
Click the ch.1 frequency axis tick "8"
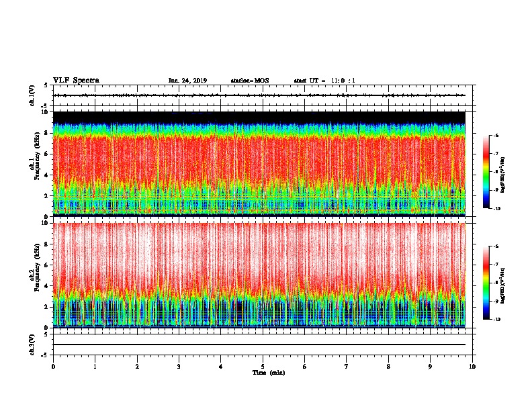(x=46, y=133)
